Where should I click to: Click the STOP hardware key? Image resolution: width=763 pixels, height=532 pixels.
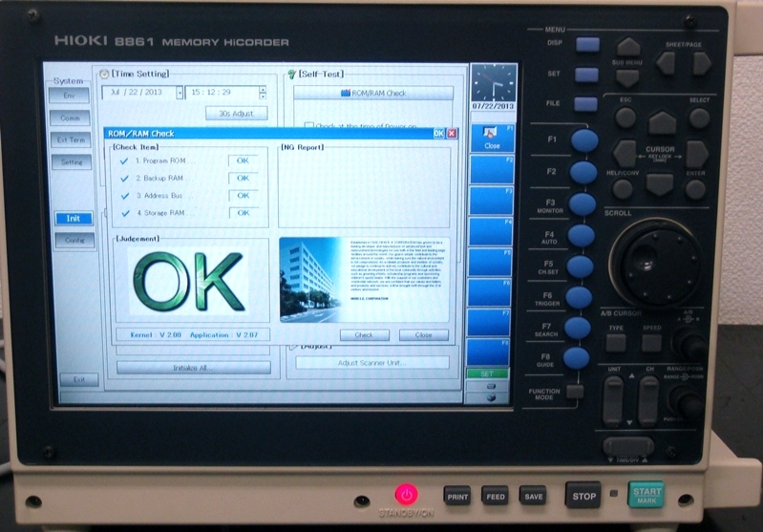[583, 496]
